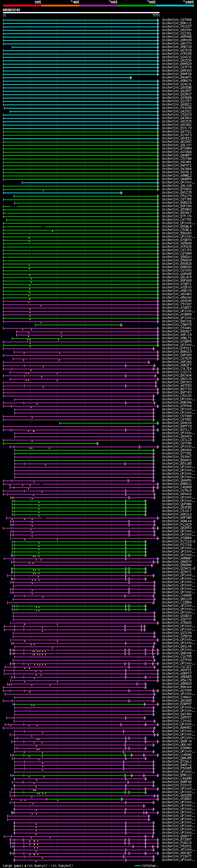Open hit UniRef100_C6TM48

pos(177,20)
